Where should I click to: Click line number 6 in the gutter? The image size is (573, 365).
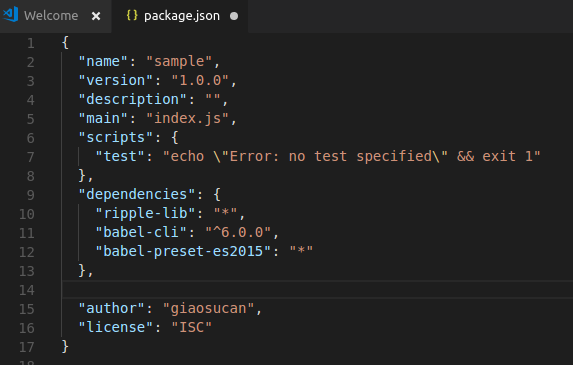click(31, 138)
